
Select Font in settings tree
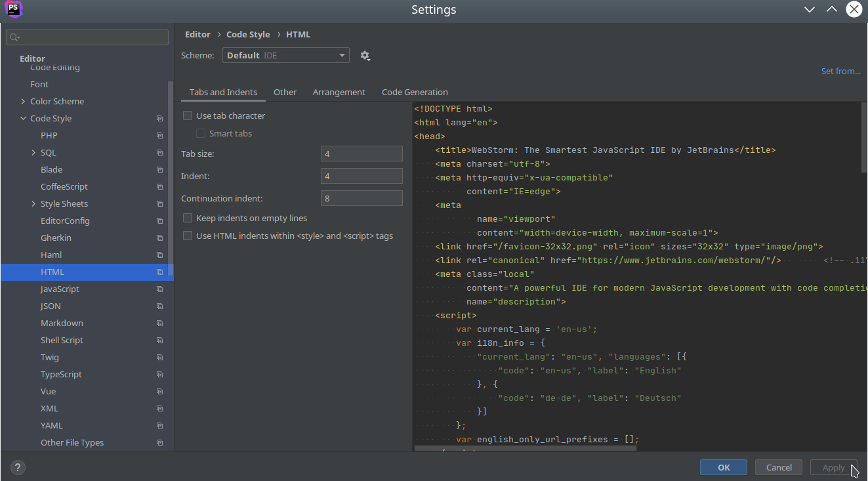coord(39,85)
